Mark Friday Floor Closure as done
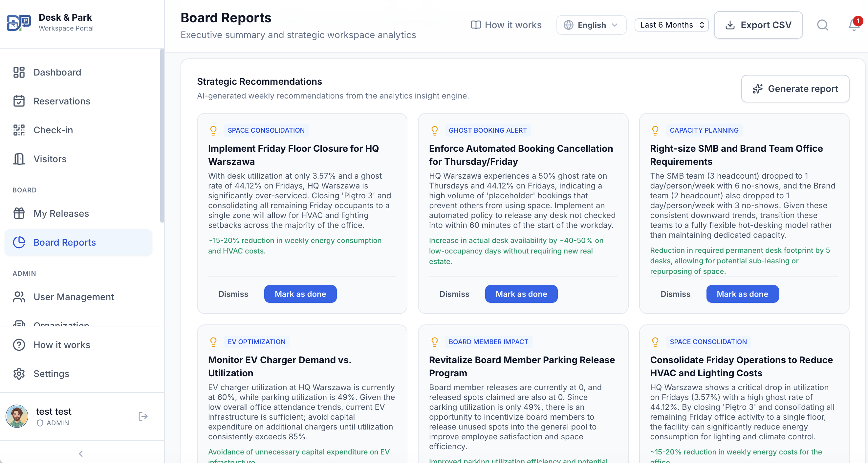The height and width of the screenshot is (463, 868). coord(300,294)
